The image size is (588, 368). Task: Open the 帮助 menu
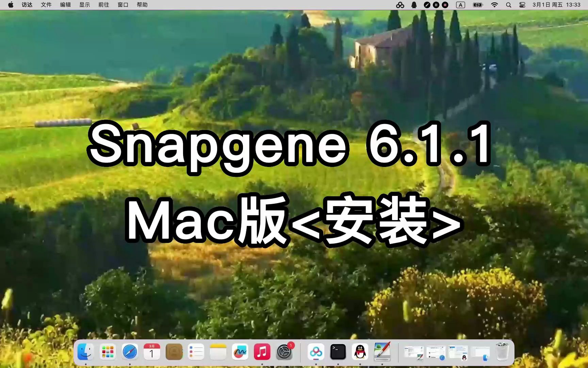pyautogui.click(x=142, y=5)
